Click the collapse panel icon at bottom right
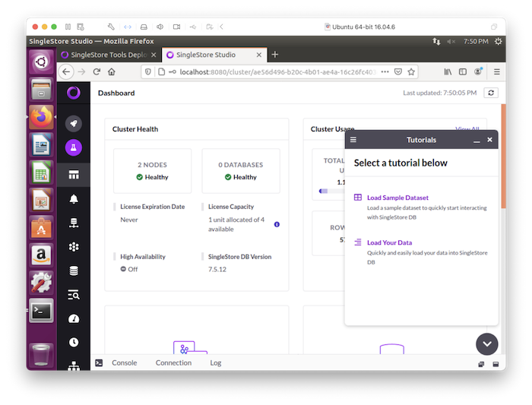The height and width of the screenshot is (405, 532). 496,364
